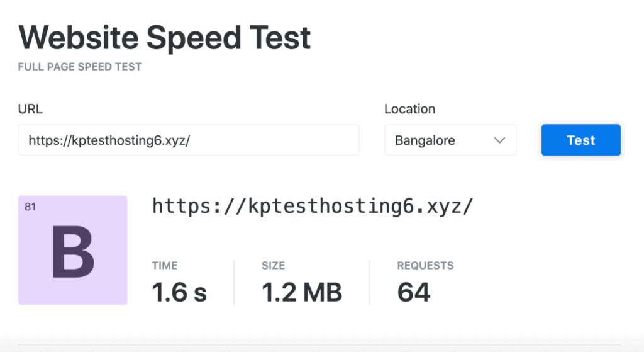Click the result URL kptesthosting6.xyz heading
This screenshot has width=644, height=352.
313,206
